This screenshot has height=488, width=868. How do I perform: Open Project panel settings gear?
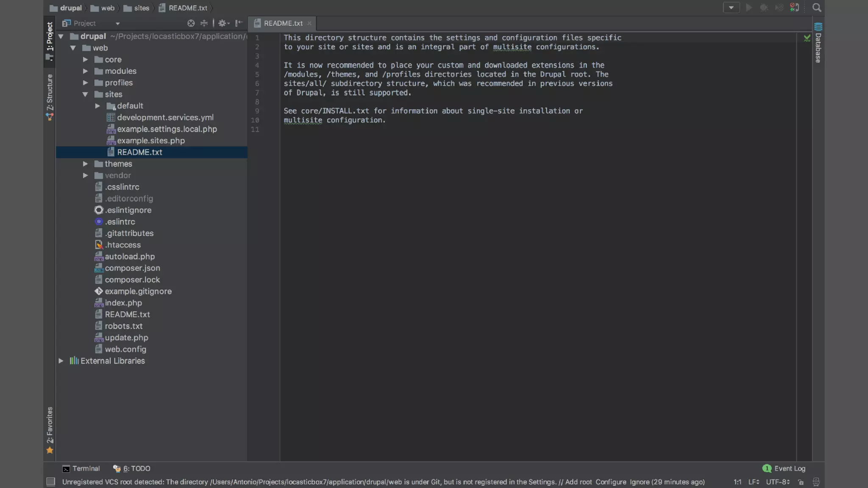click(222, 23)
